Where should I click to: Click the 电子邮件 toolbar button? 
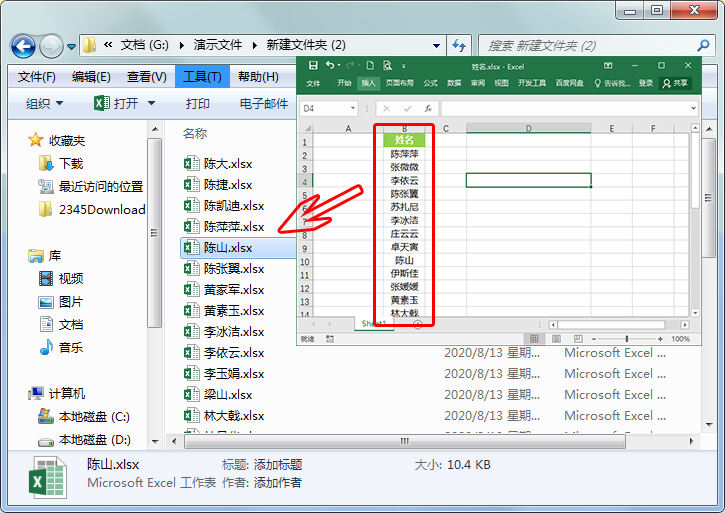coord(264,104)
